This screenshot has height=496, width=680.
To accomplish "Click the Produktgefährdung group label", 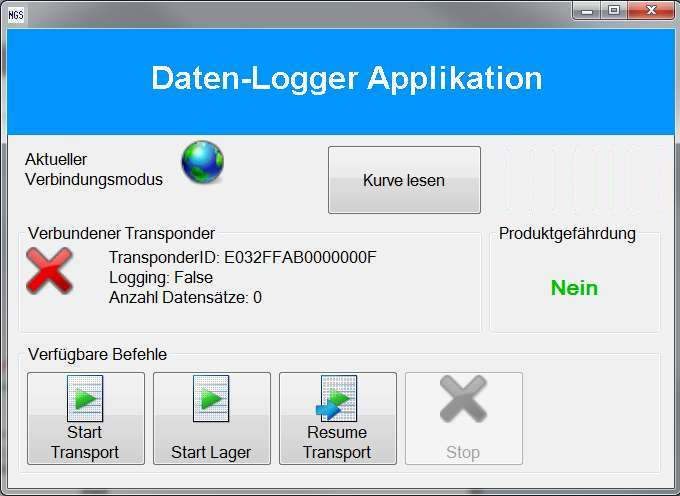I will [x=567, y=233].
